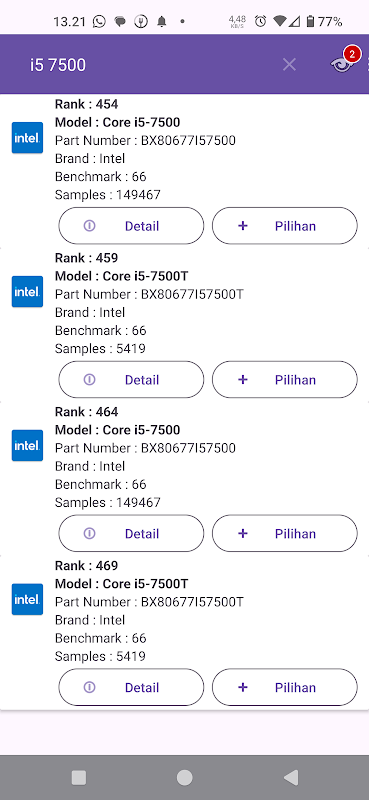This screenshot has height=800, width=369.
Task: Tap the Intel logo for Rank 459
Action: (x=28, y=292)
